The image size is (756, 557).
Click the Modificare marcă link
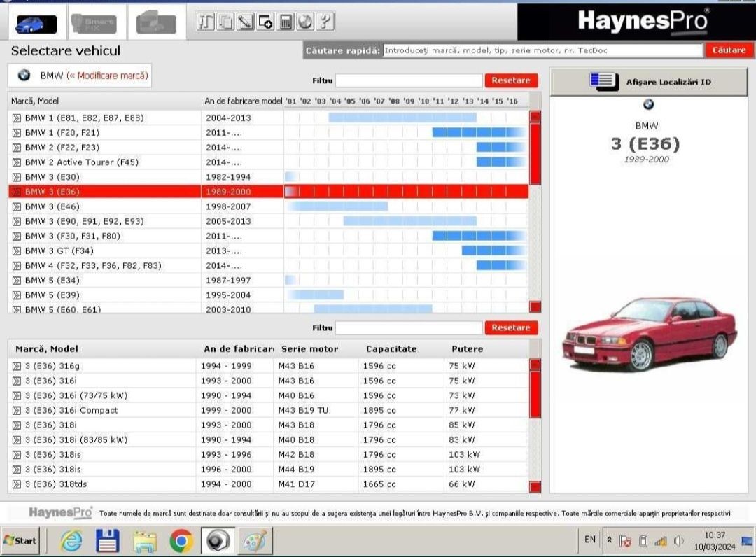[x=108, y=76]
